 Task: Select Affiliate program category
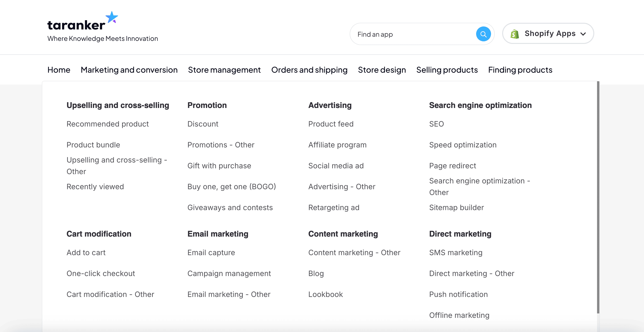click(337, 145)
